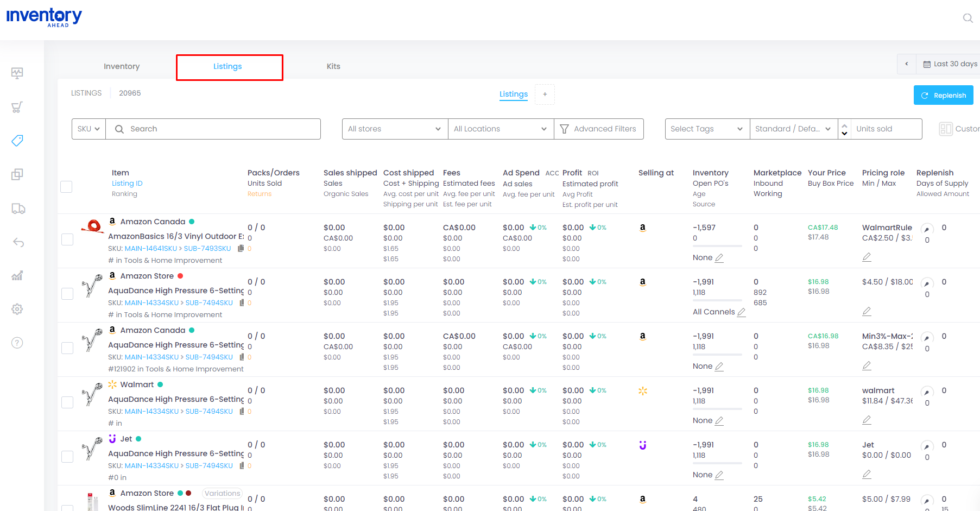Open the Standard / Default view dropdown
This screenshot has width=980, height=511.
(x=794, y=129)
